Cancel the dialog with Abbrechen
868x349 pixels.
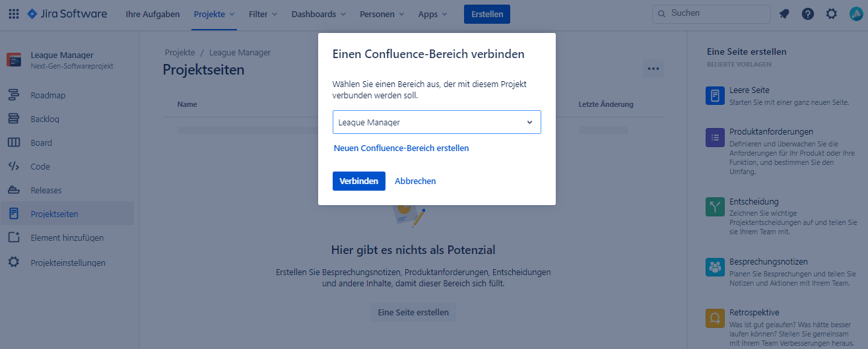(415, 181)
